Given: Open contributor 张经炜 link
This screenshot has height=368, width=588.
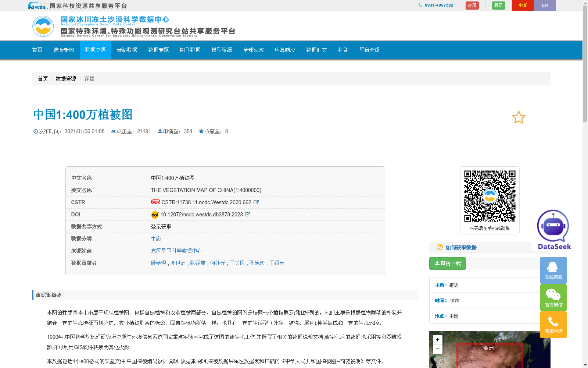Looking at the screenshot, I should click(198, 263).
